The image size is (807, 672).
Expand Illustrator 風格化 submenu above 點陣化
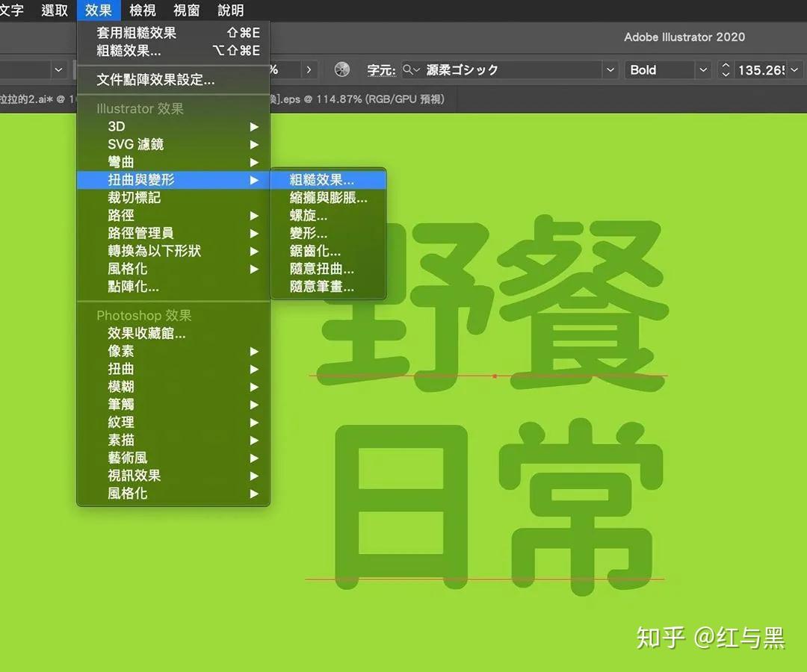173,269
